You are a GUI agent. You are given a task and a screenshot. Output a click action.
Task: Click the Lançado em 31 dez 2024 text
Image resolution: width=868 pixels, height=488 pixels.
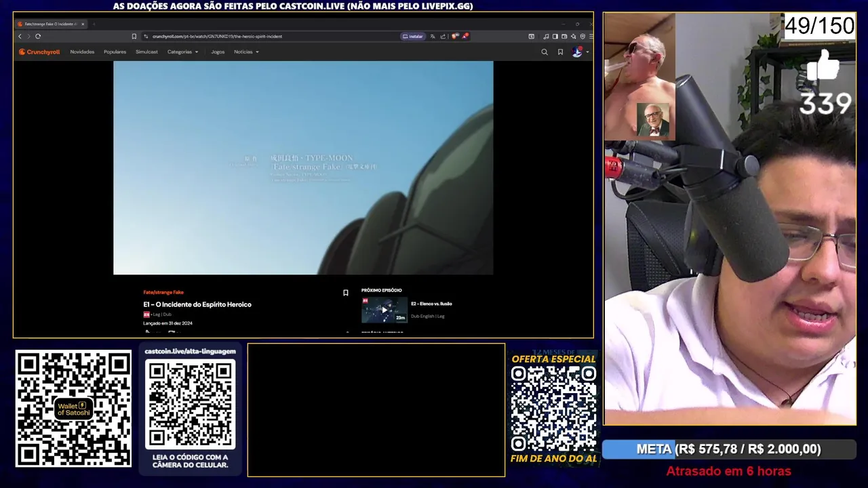tap(167, 323)
